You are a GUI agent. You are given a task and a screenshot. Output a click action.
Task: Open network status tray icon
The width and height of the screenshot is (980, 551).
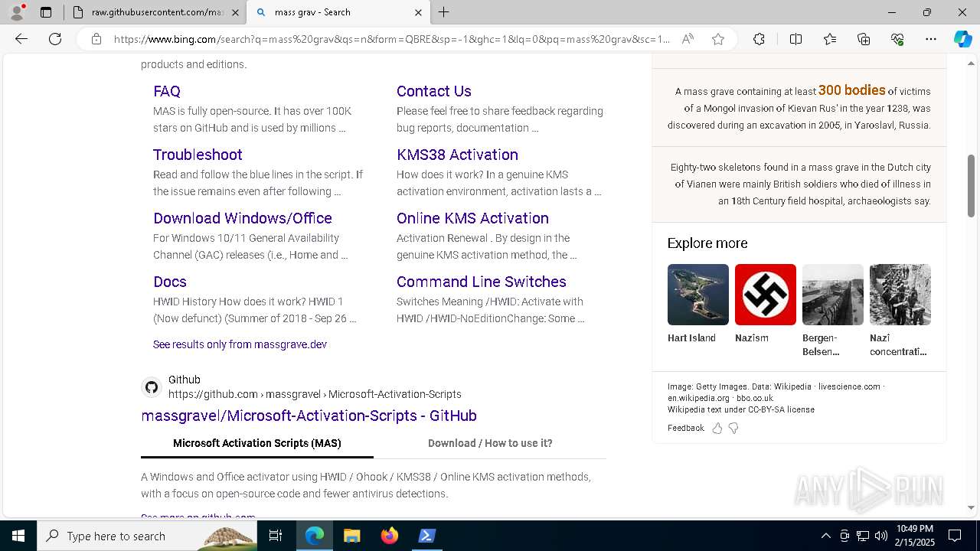click(x=863, y=536)
